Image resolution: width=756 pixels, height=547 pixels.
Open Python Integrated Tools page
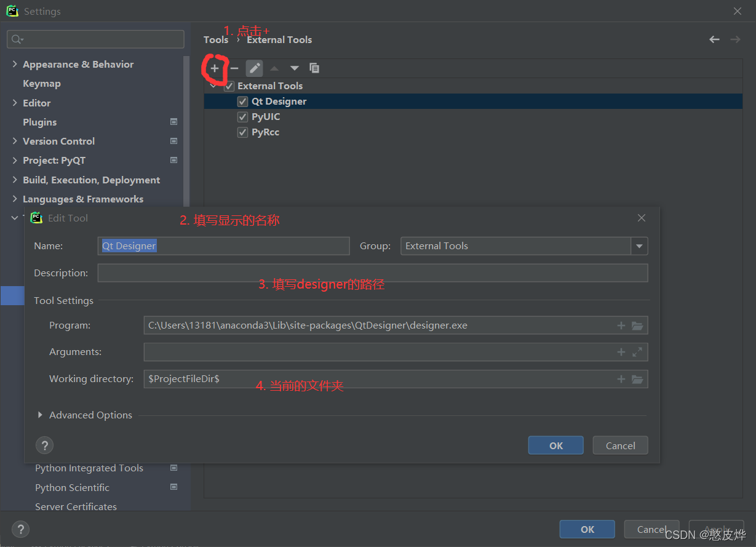(89, 468)
